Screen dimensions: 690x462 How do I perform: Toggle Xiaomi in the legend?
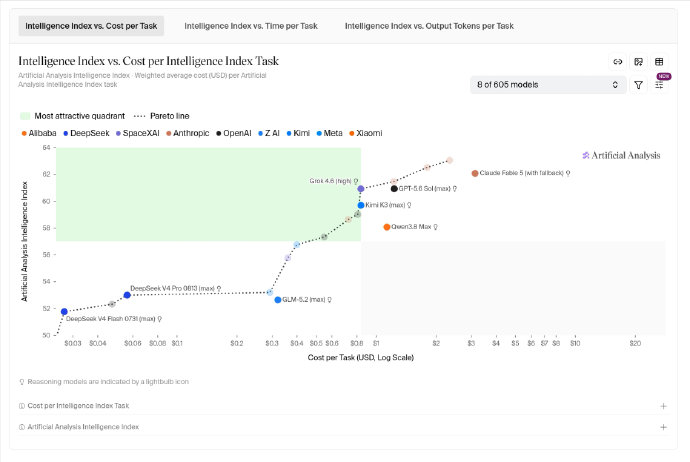[x=366, y=133]
